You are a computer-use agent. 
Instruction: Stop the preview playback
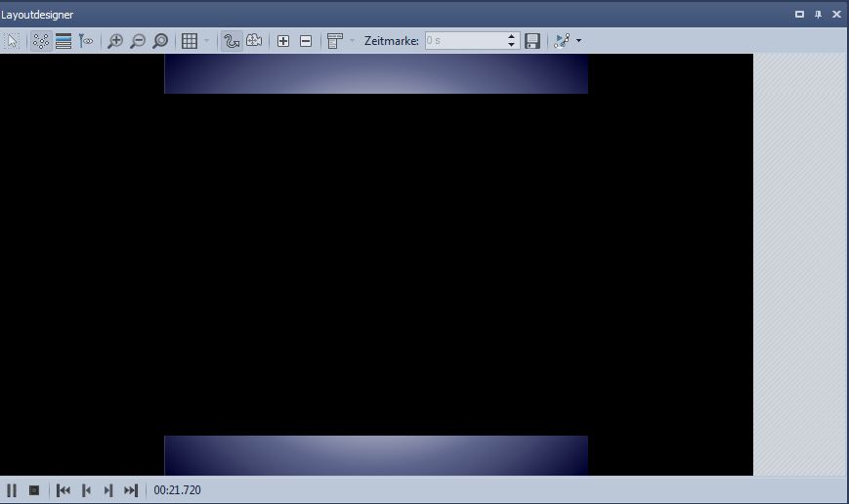pyautogui.click(x=34, y=490)
